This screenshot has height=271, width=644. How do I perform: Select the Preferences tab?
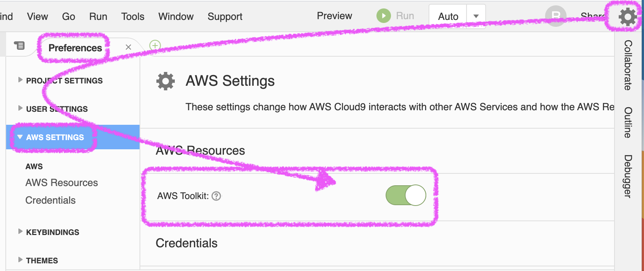pyautogui.click(x=75, y=48)
